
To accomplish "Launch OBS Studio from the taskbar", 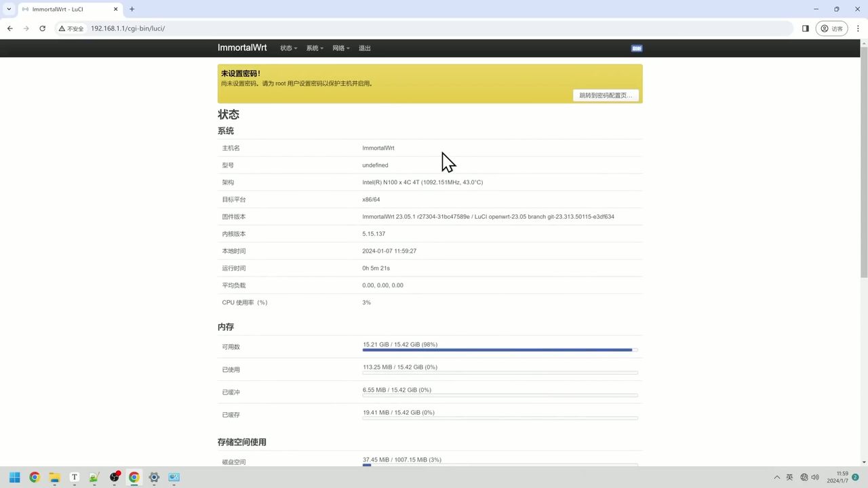I will (114, 477).
